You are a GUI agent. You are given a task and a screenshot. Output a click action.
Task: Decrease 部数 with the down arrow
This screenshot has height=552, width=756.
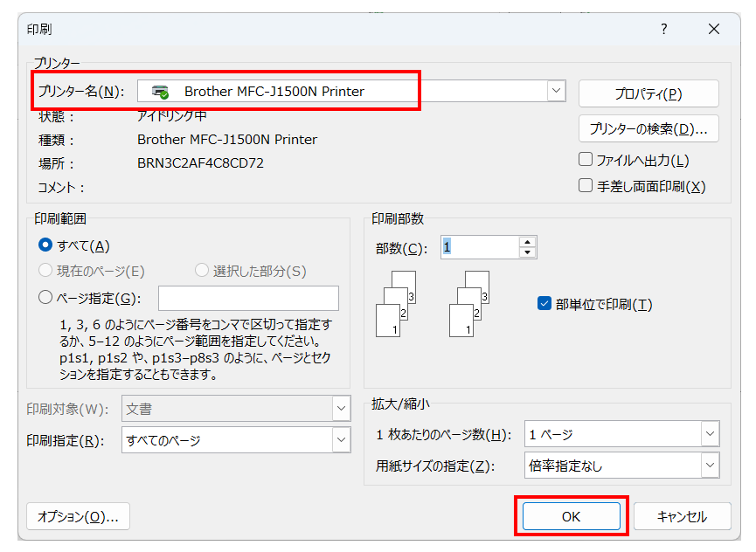click(528, 252)
